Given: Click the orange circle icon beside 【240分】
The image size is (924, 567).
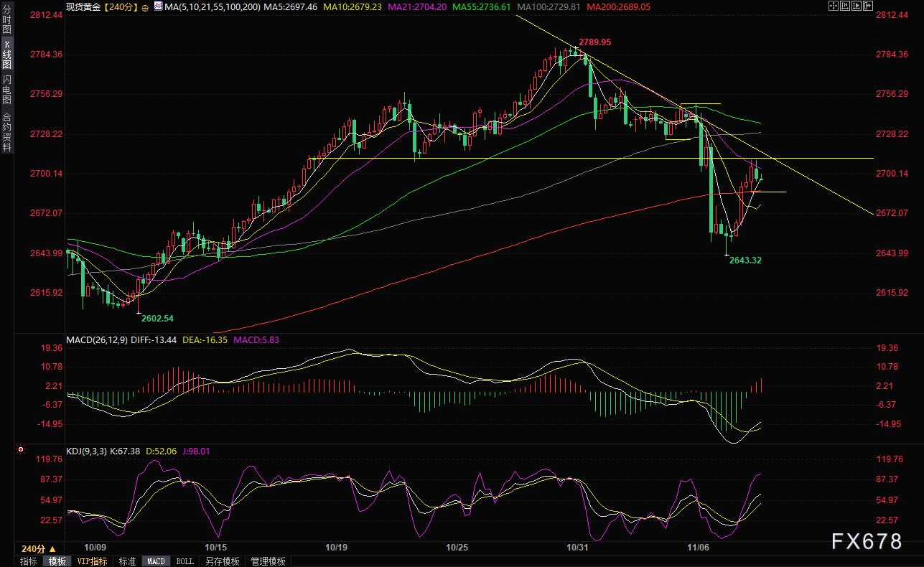Looking at the screenshot, I should 145,6.
